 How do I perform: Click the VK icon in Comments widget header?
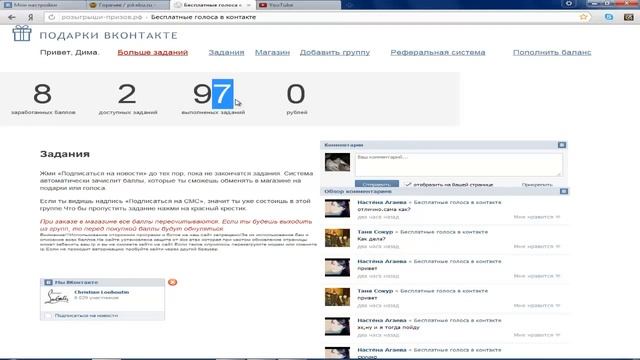point(562,145)
